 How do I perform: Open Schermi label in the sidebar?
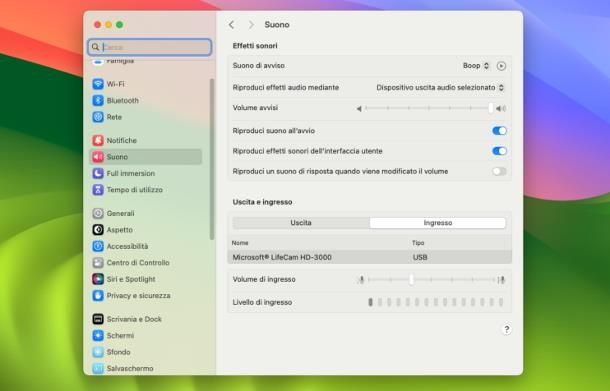point(120,335)
